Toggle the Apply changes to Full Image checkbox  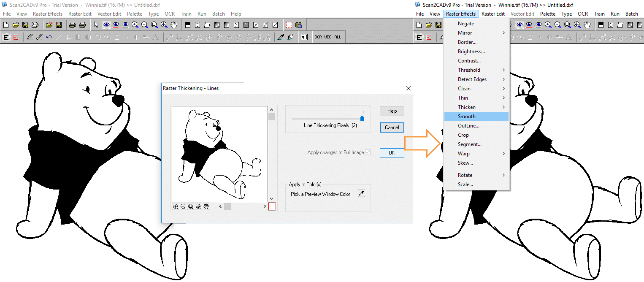(x=368, y=152)
